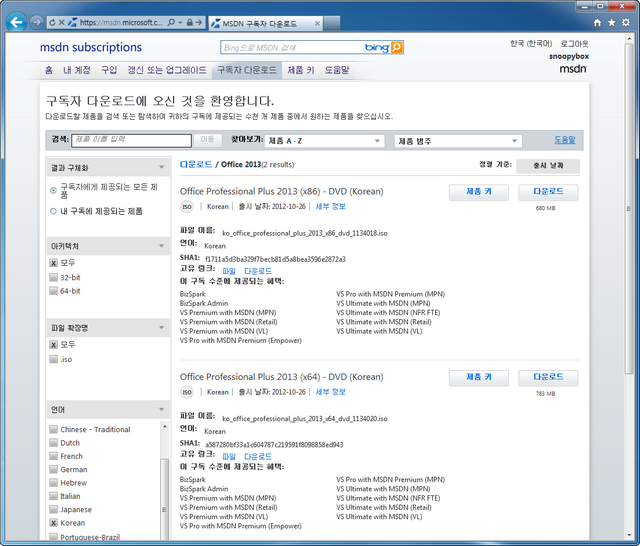
Task: Check the Japanese language filter
Action: click(53, 509)
